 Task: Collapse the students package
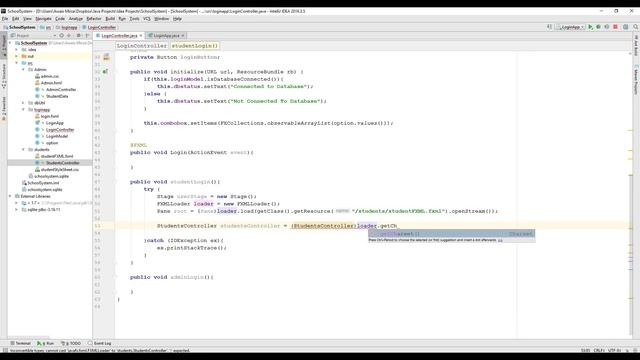tap(23, 149)
